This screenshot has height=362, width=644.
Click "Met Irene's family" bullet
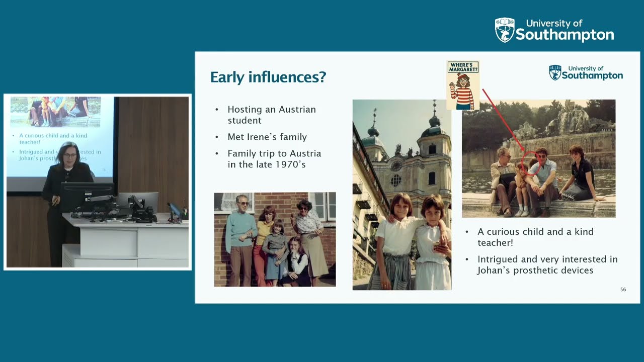point(267,137)
